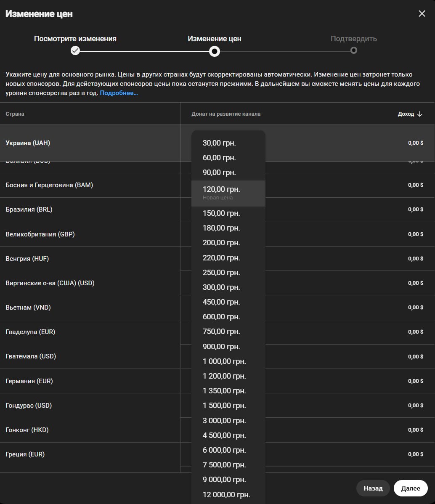435x504 pixels.
Task: Click the Изменение цен step circle
Action: (215, 51)
